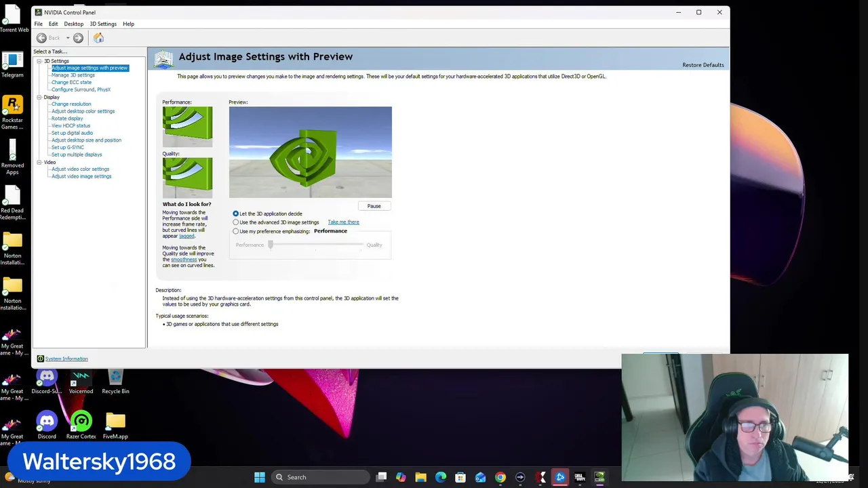Click the Performance-Quality slider handle

click(x=270, y=245)
